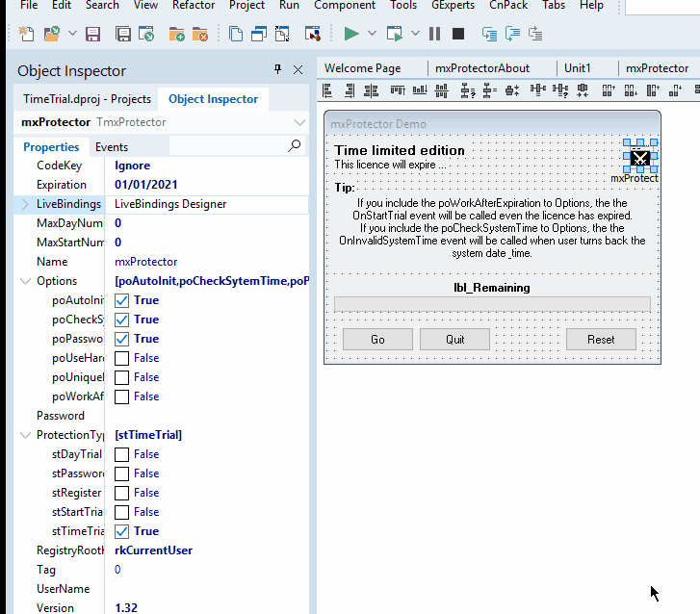Click the Save All toolbar icon

point(123,34)
